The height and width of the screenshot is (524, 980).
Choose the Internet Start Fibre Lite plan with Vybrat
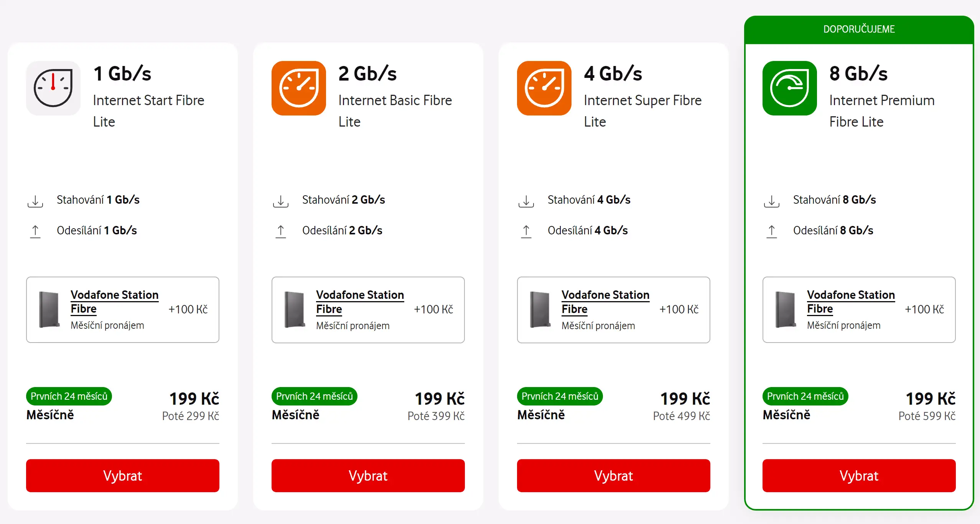[123, 476]
